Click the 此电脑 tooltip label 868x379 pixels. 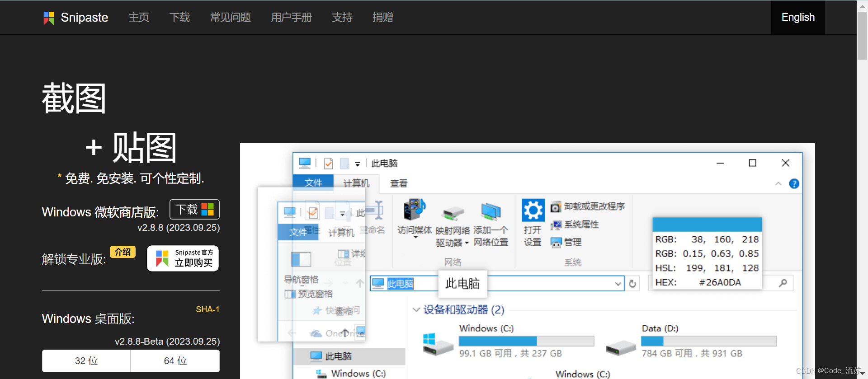point(462,284)
